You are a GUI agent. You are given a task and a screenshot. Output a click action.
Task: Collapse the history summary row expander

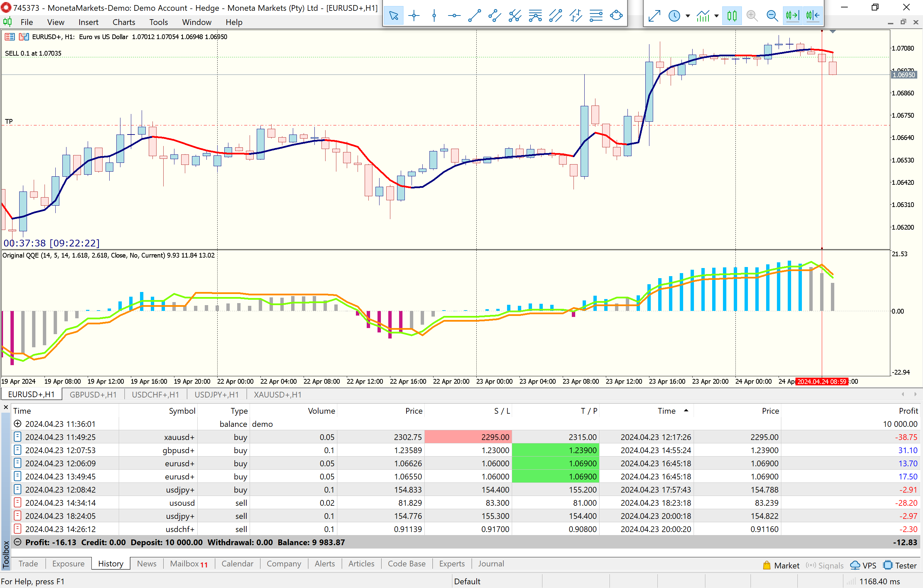tap(17, 542)
